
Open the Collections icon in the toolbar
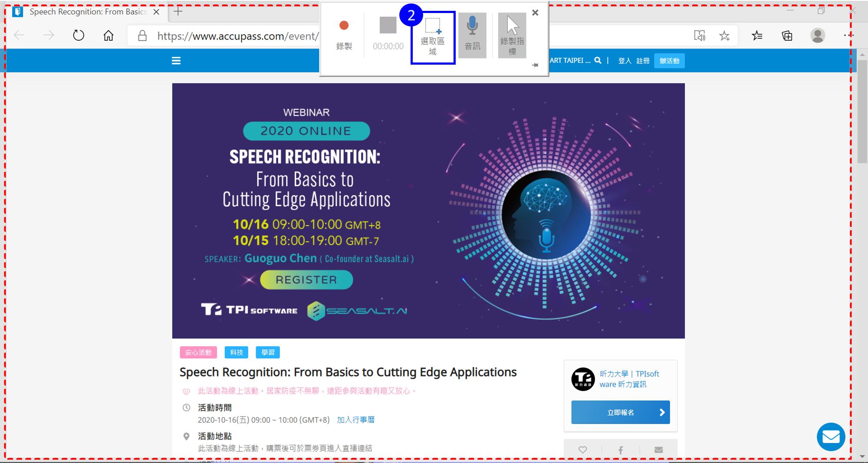[x=787, y=36]
